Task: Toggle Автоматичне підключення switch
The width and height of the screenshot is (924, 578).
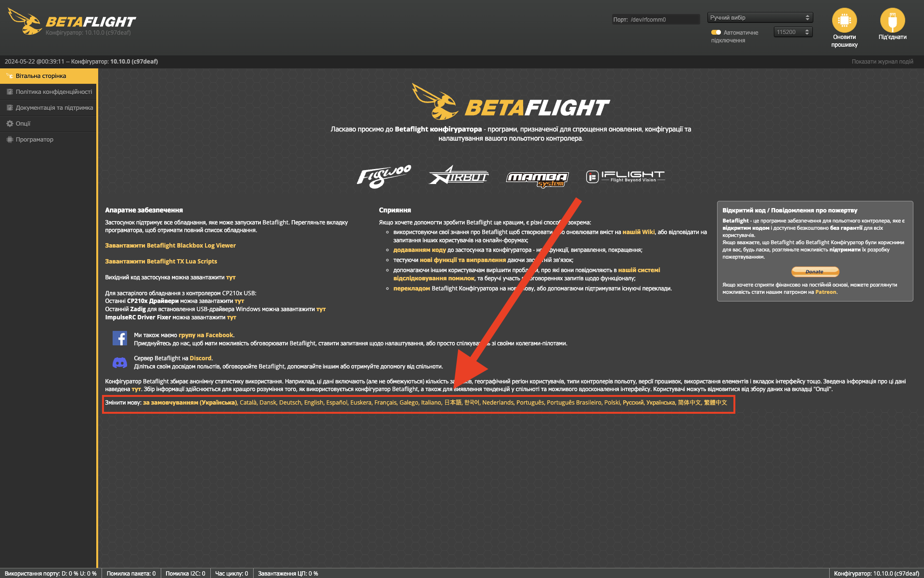Action: point(716,32)
